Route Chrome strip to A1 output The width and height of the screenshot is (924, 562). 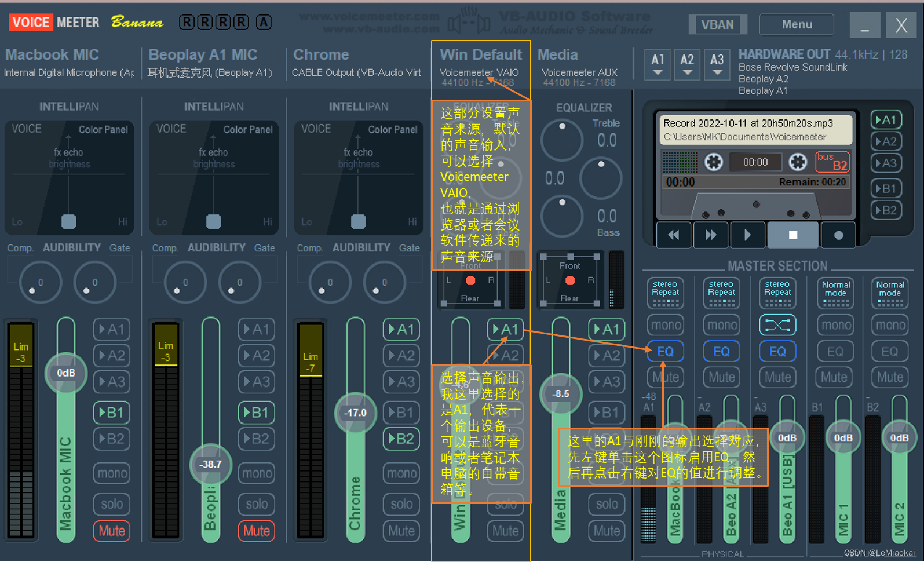coord(401,330)
